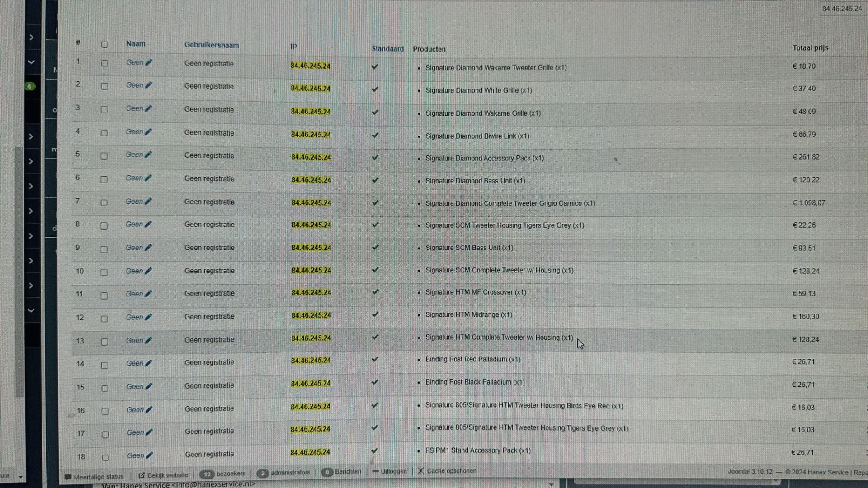
Task: Expand the topmost sidebar chevron item
Action: click(x=31, y=37)
